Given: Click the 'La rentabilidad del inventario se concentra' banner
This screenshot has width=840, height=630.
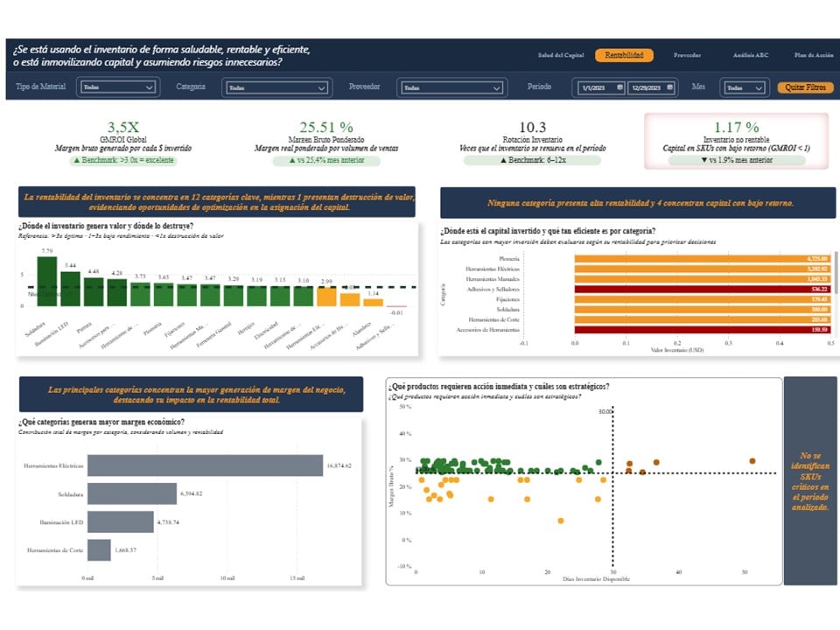Looking at the screenshot, I should (217, 202).
